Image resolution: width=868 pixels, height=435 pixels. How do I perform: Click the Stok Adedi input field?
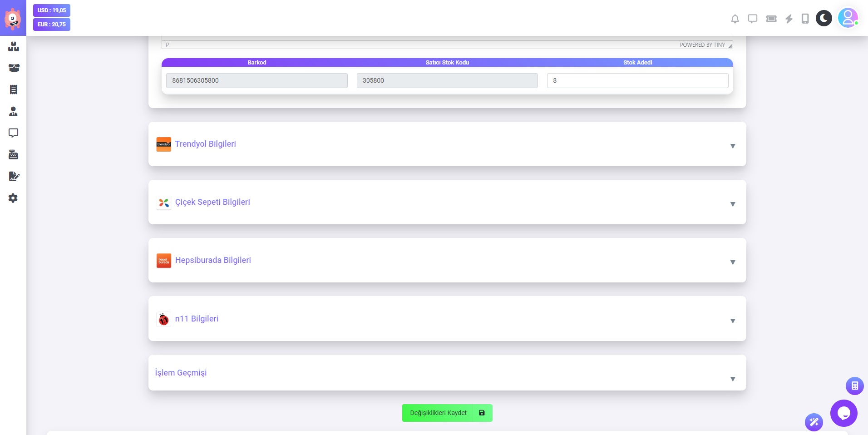coord(637,80)
